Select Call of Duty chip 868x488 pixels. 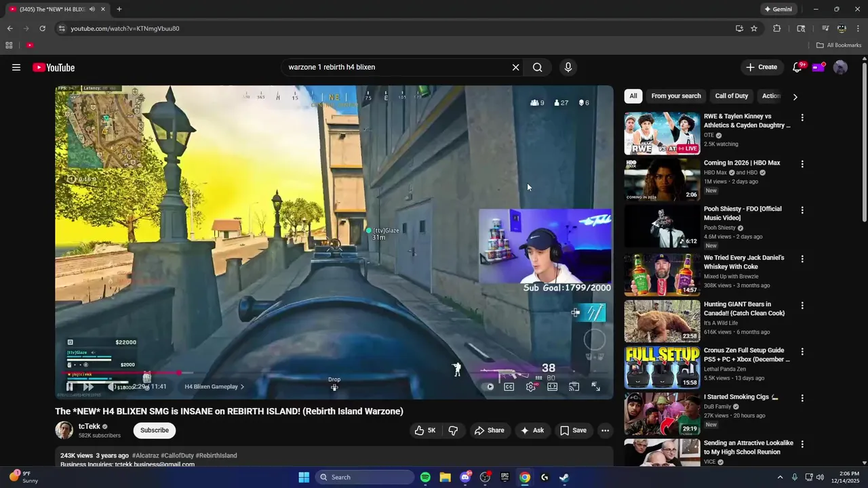(x=731, y=96)
